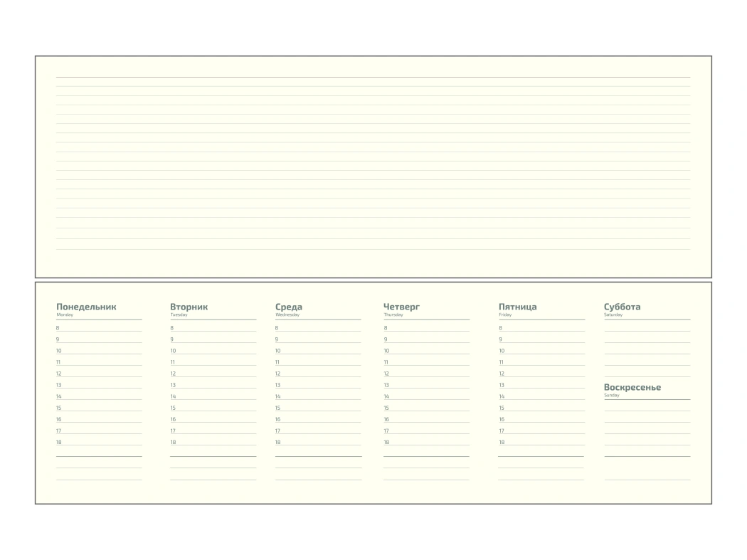
Task: Select the Wednesday English subtitle
Action: pos(287,315)
